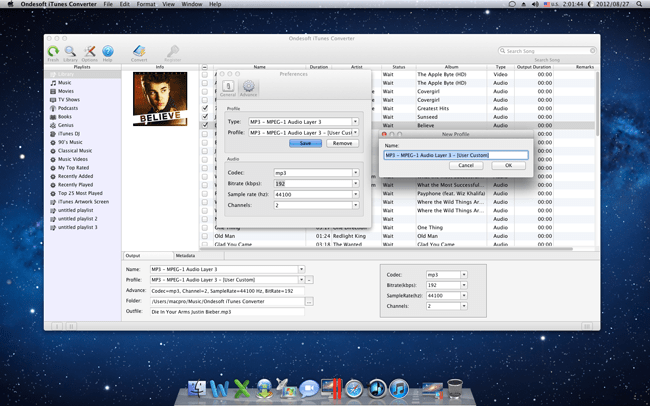The height and width of the screenshot is (406, 650).
Task: Select Music in the Playlists sidebar
Action: 65,83
